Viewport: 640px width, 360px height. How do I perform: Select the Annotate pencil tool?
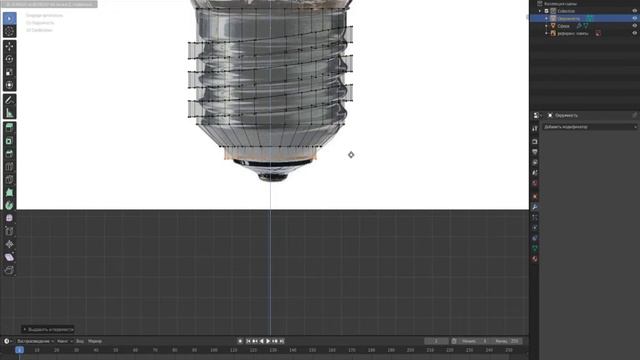point(9,100)
